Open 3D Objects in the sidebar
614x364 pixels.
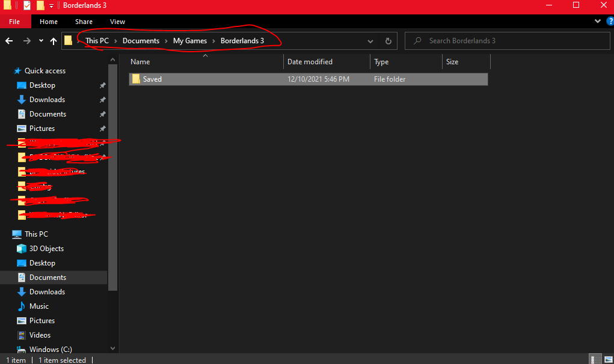tap(46, 249)
